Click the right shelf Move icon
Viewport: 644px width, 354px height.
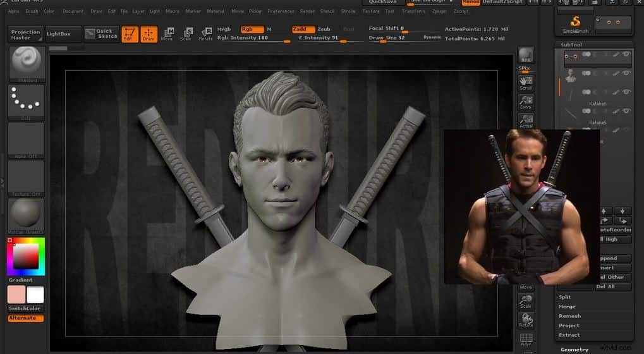526,286
